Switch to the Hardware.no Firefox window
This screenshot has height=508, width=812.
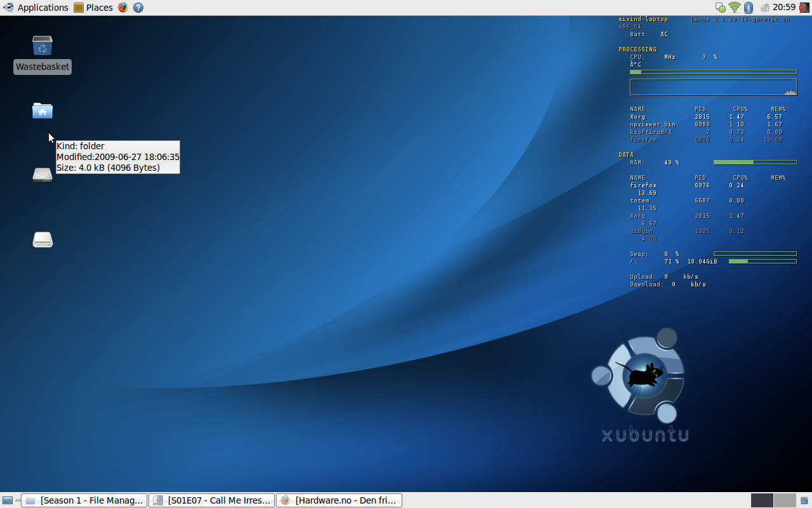tap(339, 500)
